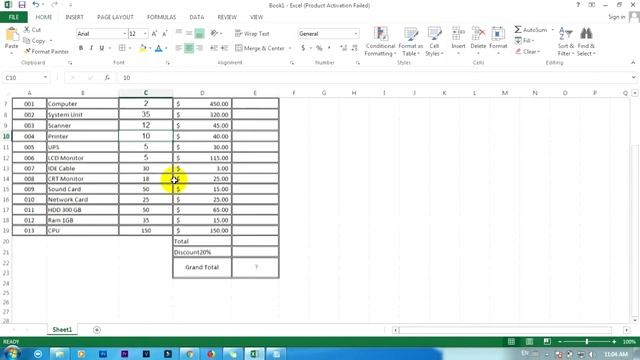640x360 pixels.
Task: Toggle Align Right
Action: (x=200, y=48)
